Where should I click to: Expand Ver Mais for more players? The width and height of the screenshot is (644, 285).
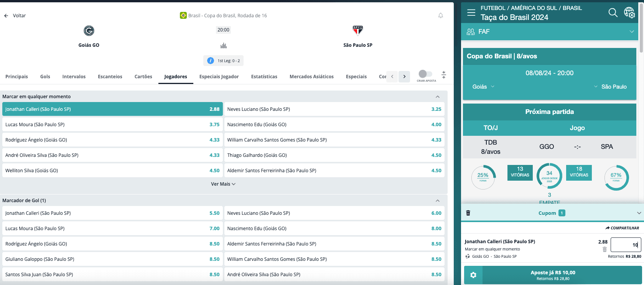(223, 184)
